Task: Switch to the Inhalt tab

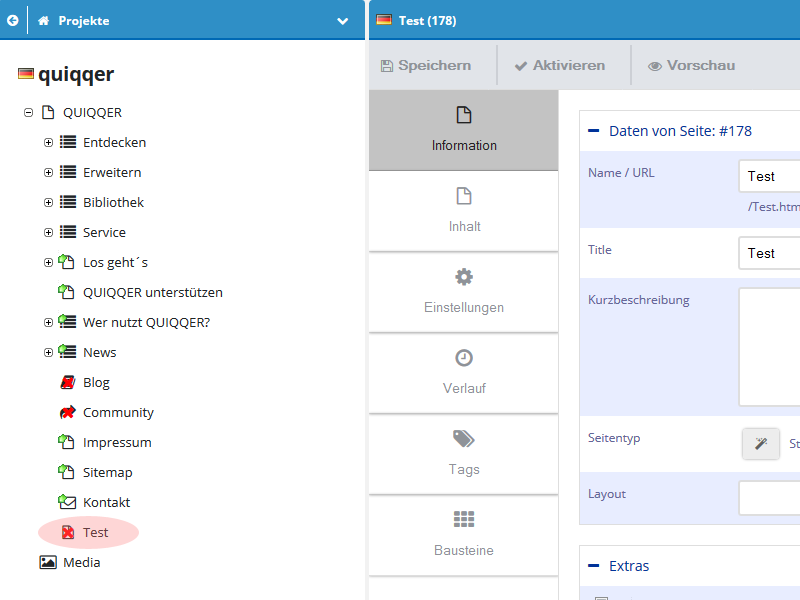Action: (463, 210)
